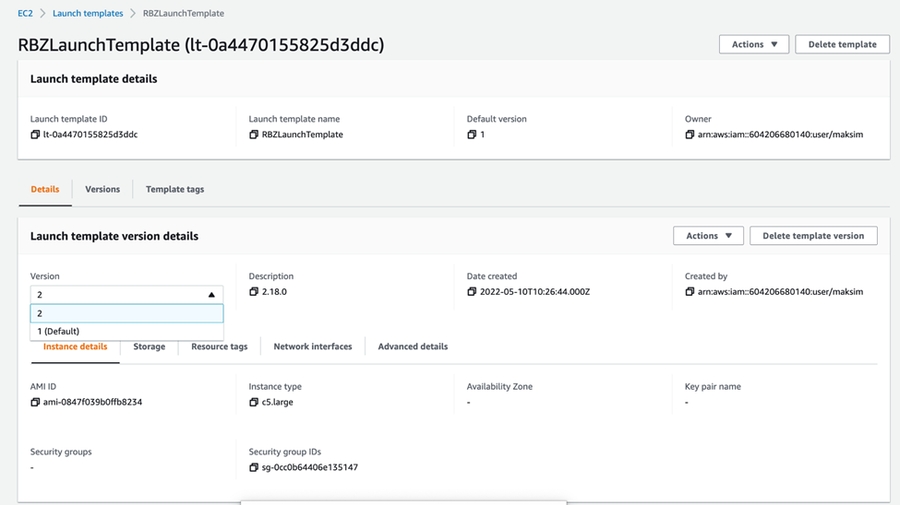Open the Template tags tab
Screen dimensions: 900x505
(174, 189)
